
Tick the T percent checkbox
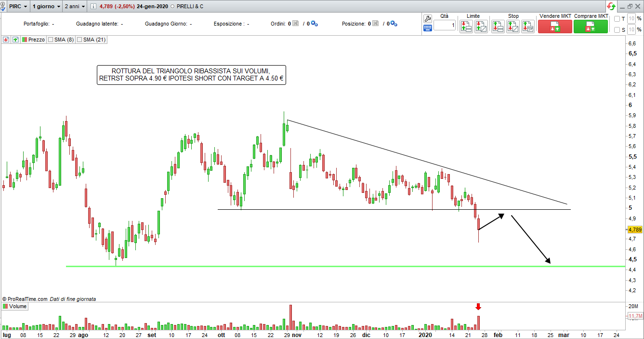pos(617,19)
